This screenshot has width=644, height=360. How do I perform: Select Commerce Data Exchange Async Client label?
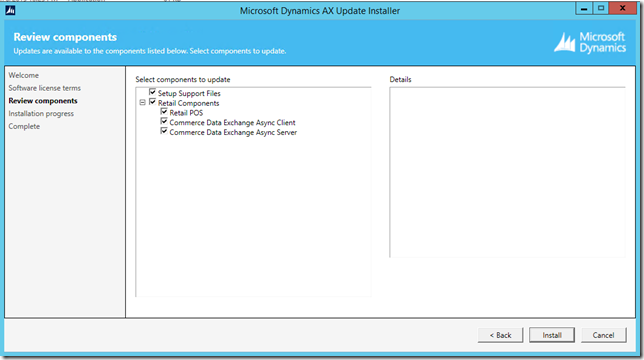pyautogui.click(x=232, y=123)
